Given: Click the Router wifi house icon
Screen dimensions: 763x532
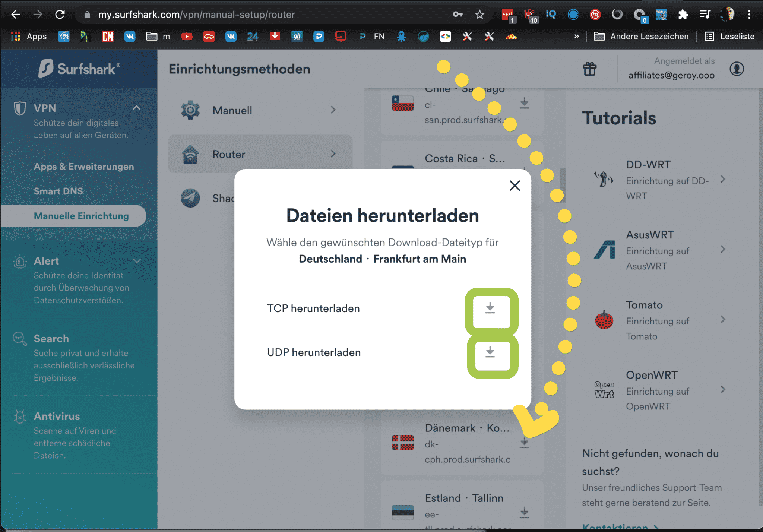Looking at the screenshot, I should 190,154.
